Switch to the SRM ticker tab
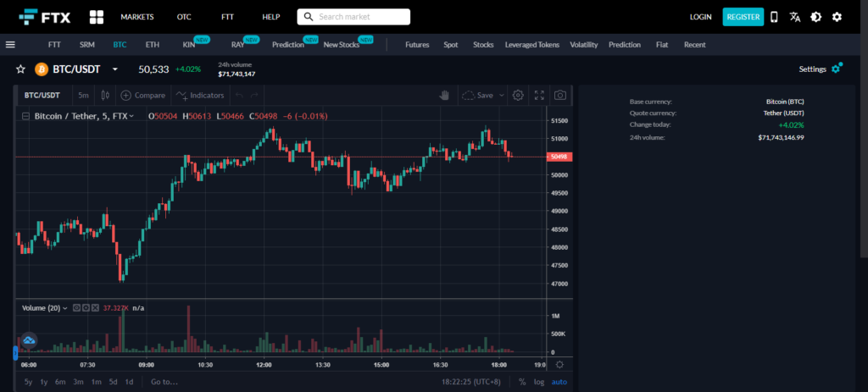 click(87, 45)
